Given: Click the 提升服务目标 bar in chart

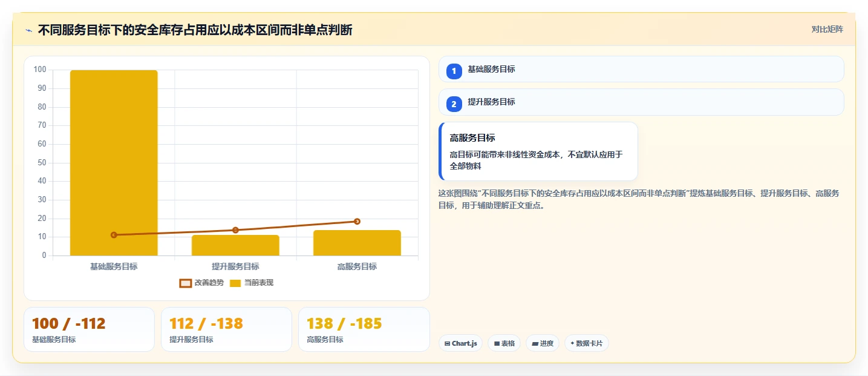Looking at the screenshot, I should [235, 245].
